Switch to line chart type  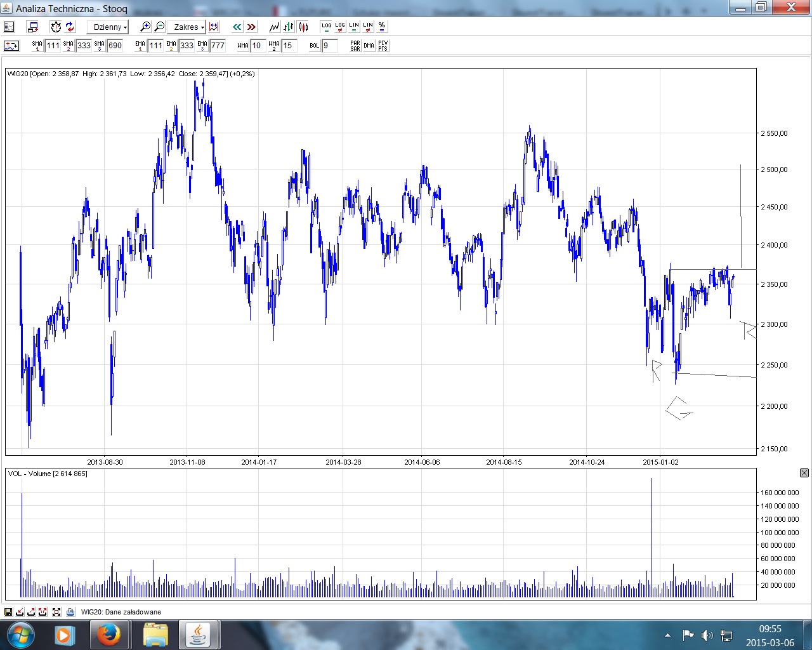click(275, 27)
